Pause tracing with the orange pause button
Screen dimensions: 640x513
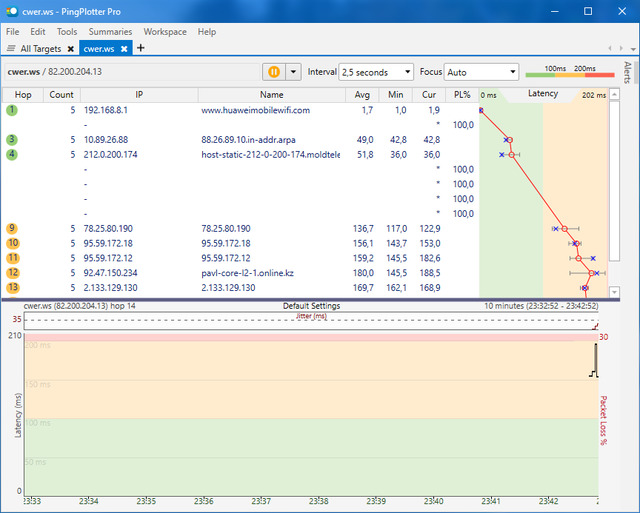pos(273,72)
